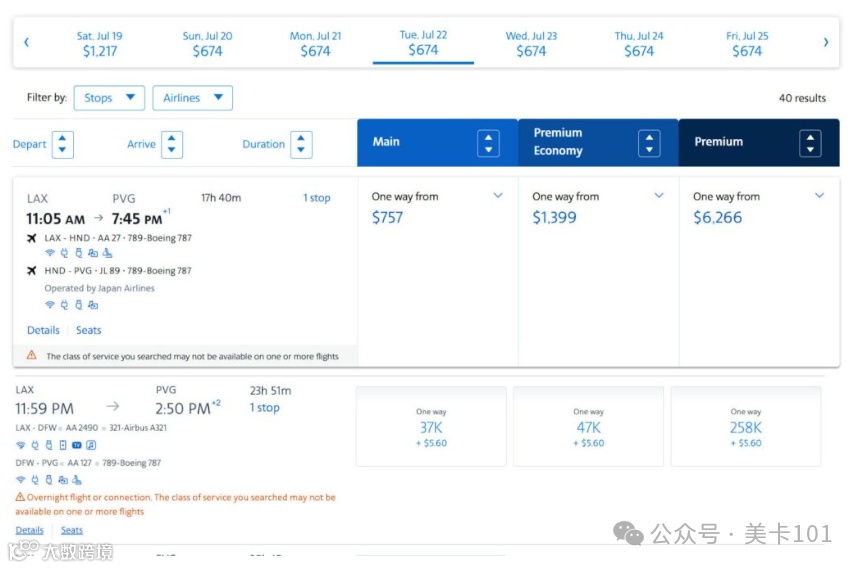Click the entertainment icon under AA 27 segment
860x568 pixels.
tap(93, 253)
